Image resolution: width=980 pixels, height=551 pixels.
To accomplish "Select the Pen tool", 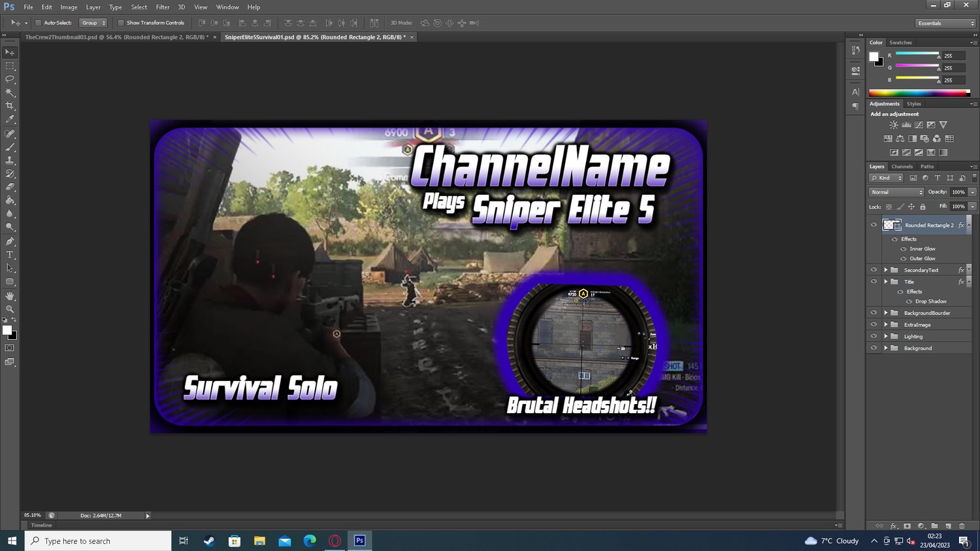I will [x=10, y=241].
